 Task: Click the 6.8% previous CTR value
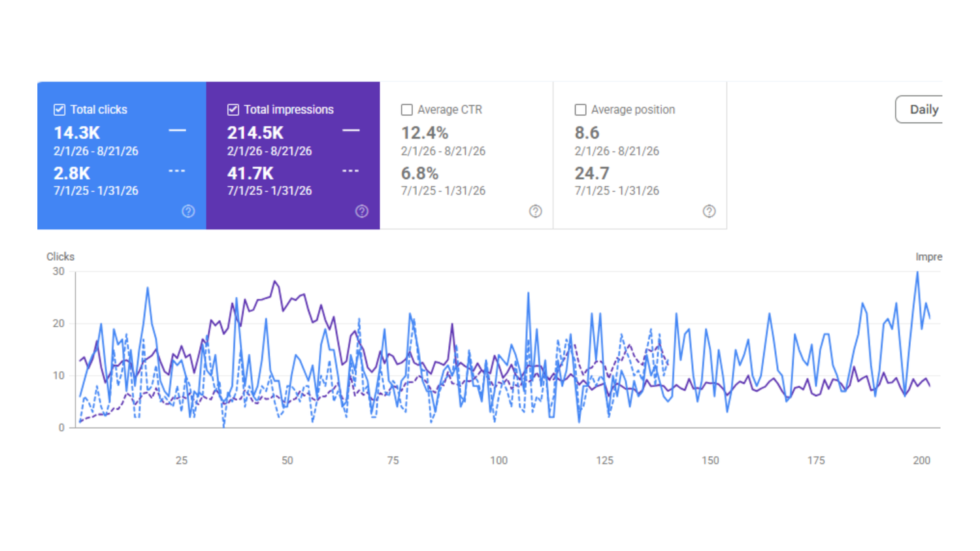419,173
